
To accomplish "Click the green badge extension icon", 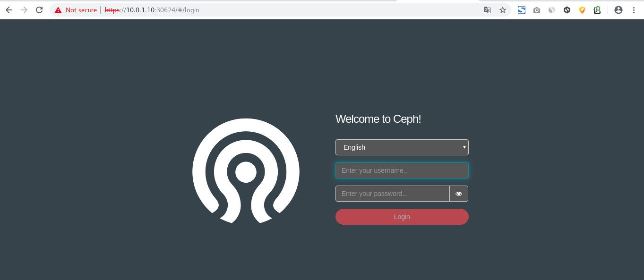I will [597, 10].
